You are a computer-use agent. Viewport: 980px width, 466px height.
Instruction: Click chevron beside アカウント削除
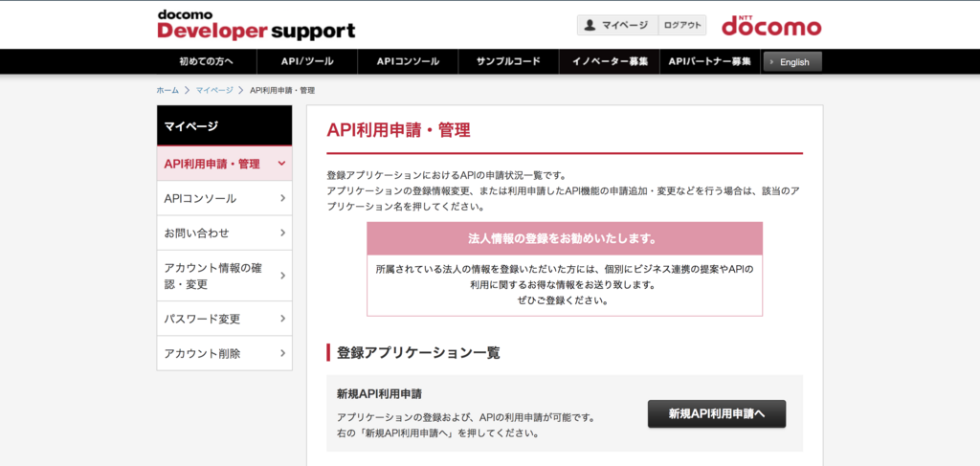(x=282, y=353)
